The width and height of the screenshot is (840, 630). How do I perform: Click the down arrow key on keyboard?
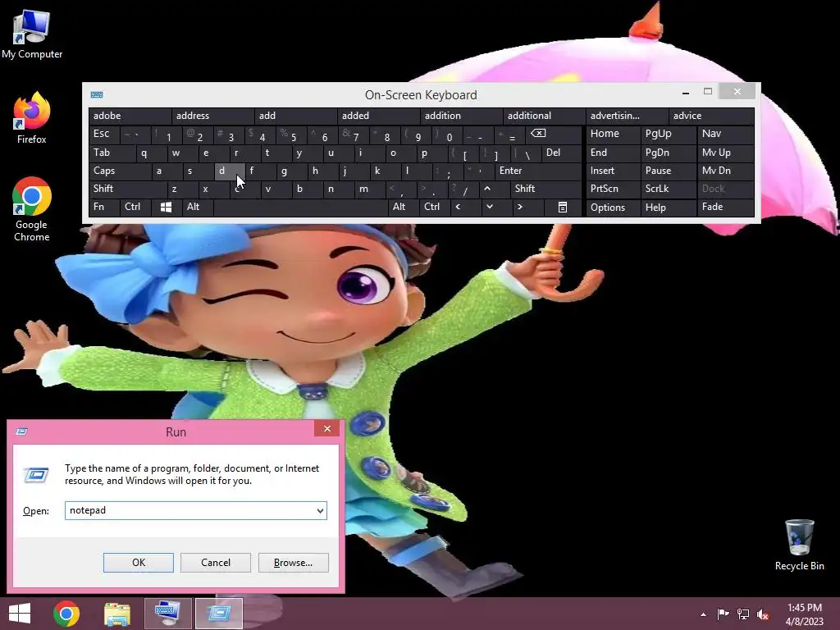tap(496, 207)
